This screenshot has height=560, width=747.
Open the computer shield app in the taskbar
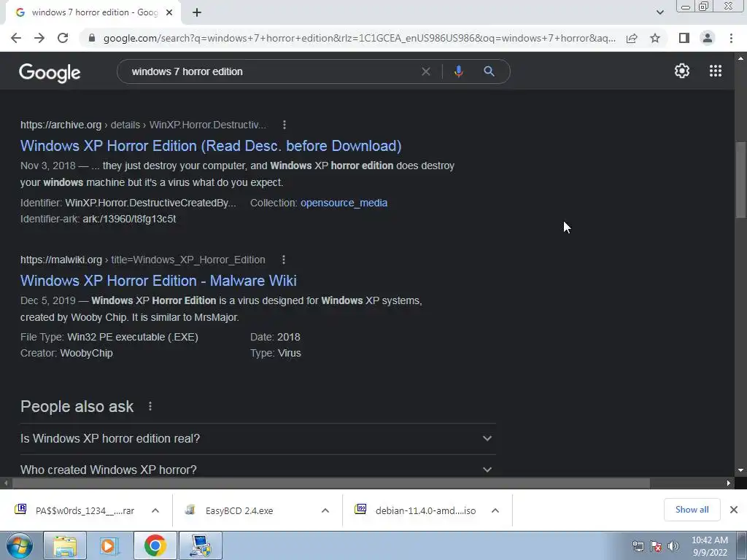click(x=200, y=546)
